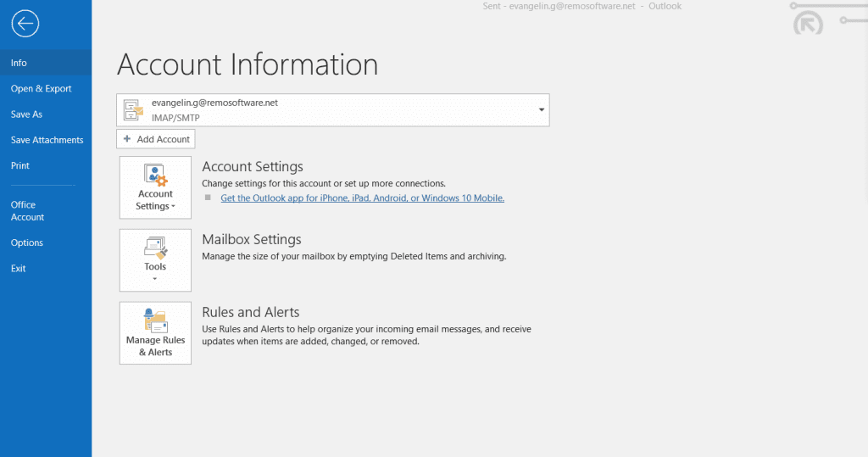This screenshot has width=868, height=457.
Task: Click the Account Information heading
Action: (248, 64)
